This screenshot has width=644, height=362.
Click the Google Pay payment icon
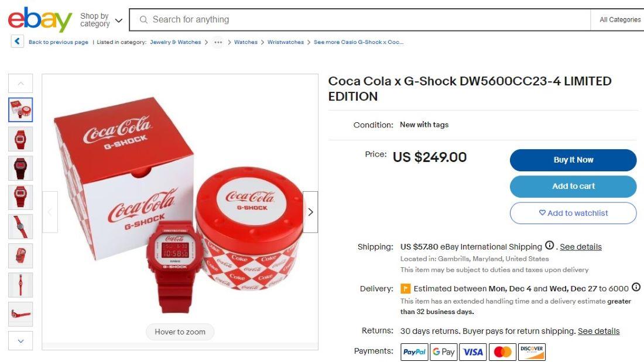click(443, 351)
